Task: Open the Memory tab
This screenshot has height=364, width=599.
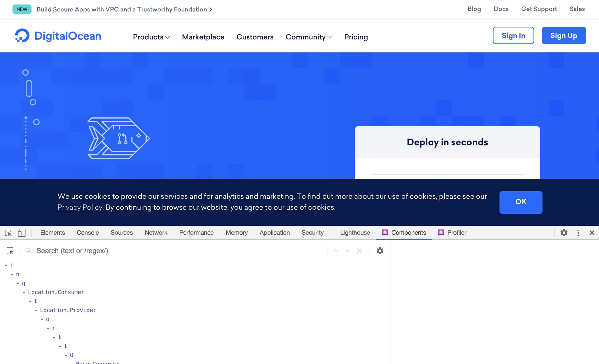Action: pos(237,233)
